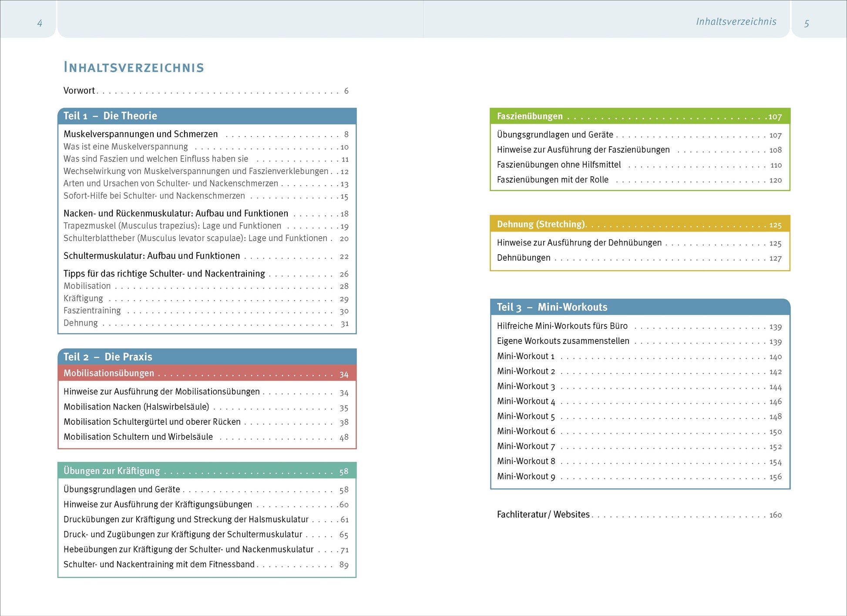Screen dimensions: 847x616
Task: Click Mobilisation Nacken (Halswirbelsäule) entry
Action: [x=136, y=407]
